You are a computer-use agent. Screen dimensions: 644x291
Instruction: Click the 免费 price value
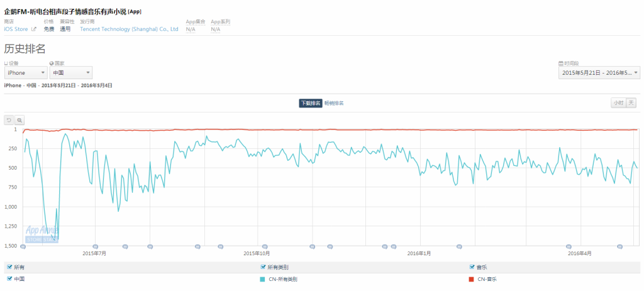pos(49,29)
